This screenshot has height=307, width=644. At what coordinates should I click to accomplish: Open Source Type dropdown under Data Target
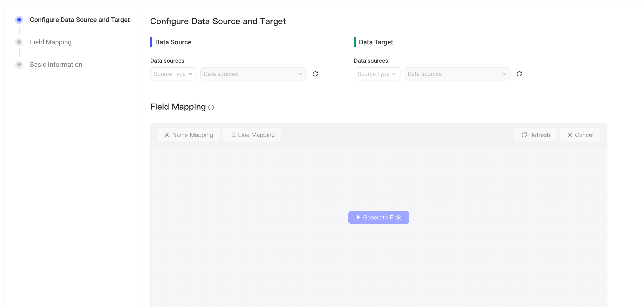click(377, 74)
